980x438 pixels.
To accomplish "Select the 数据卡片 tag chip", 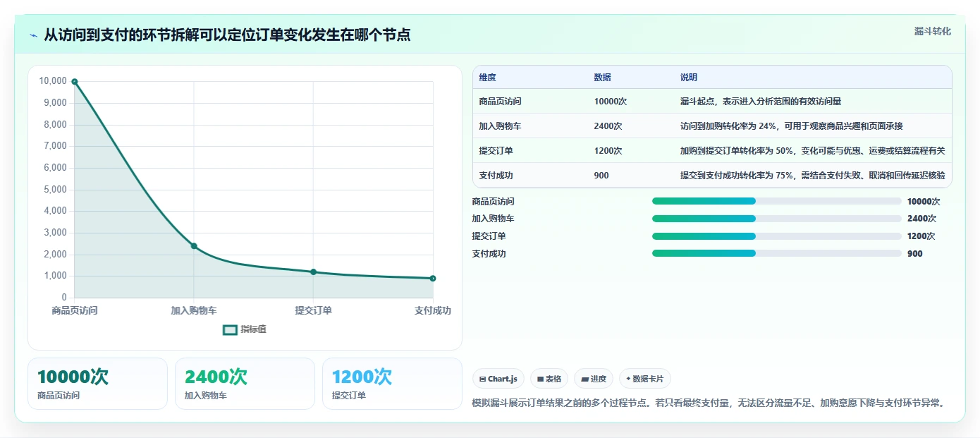I will coord(645,379).
